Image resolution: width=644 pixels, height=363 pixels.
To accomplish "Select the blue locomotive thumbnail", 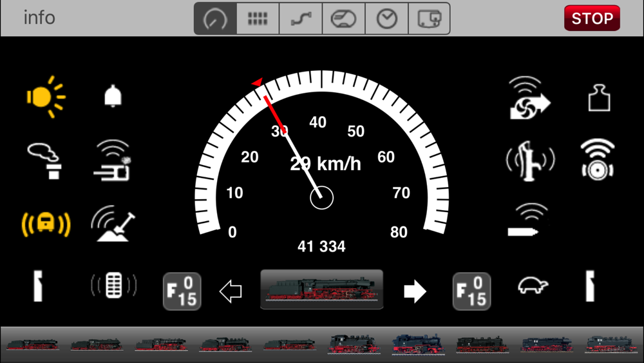I will tap(418, 344).
